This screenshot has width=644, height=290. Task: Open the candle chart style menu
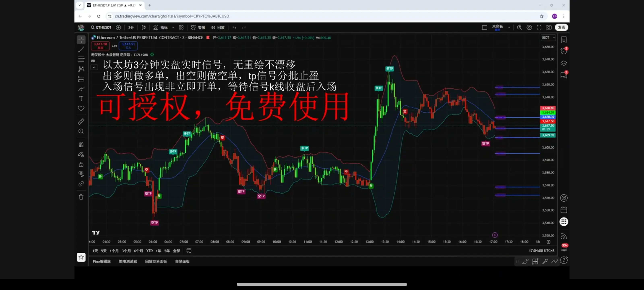[x=144, y=28]
